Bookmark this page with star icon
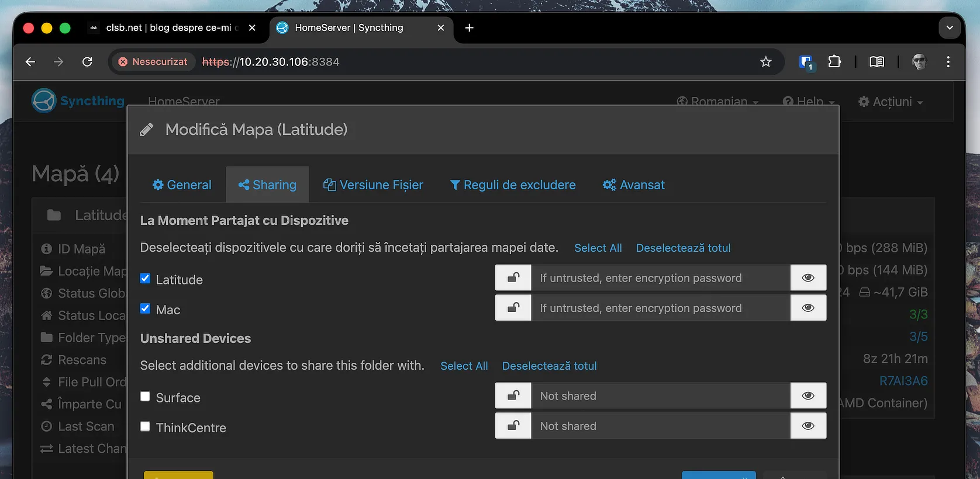Image resolution: width=980 pixels, height=479 pixels. click(x=765, y=62)
